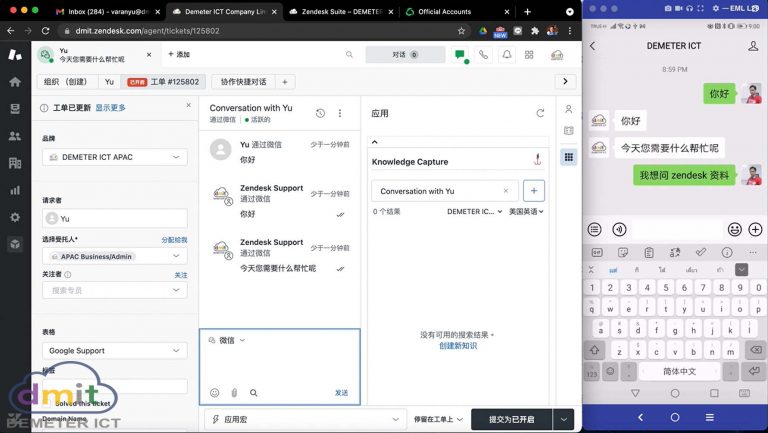Select the Apps grid icon in the right rail

569,157
